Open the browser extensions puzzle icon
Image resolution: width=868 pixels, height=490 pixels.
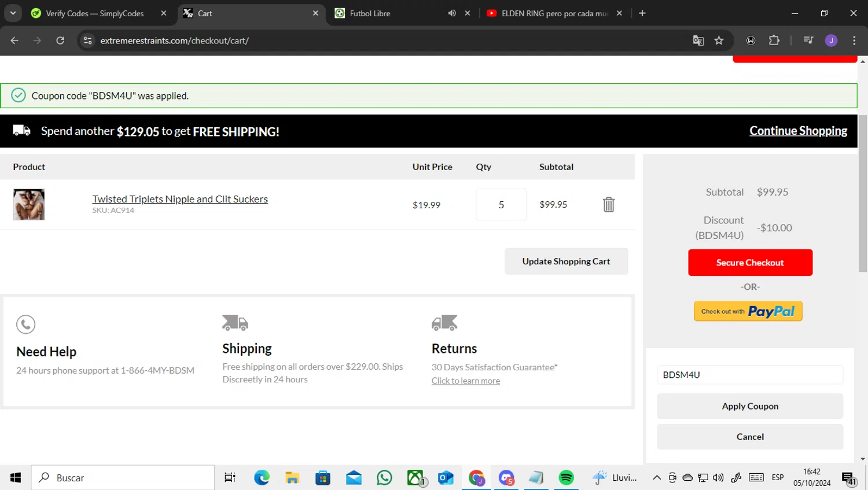point(774,40)
